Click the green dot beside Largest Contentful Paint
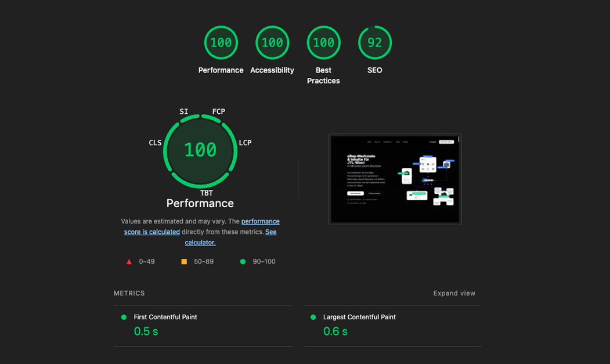This screenshot has height=364, width=610. (x=313, y=318)
